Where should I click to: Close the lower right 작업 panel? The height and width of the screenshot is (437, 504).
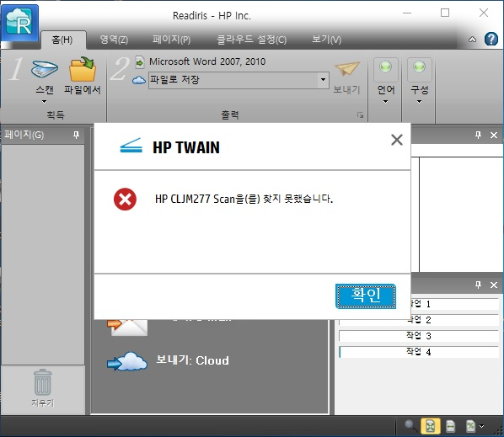pyautogui.click(x=494, y=285)
